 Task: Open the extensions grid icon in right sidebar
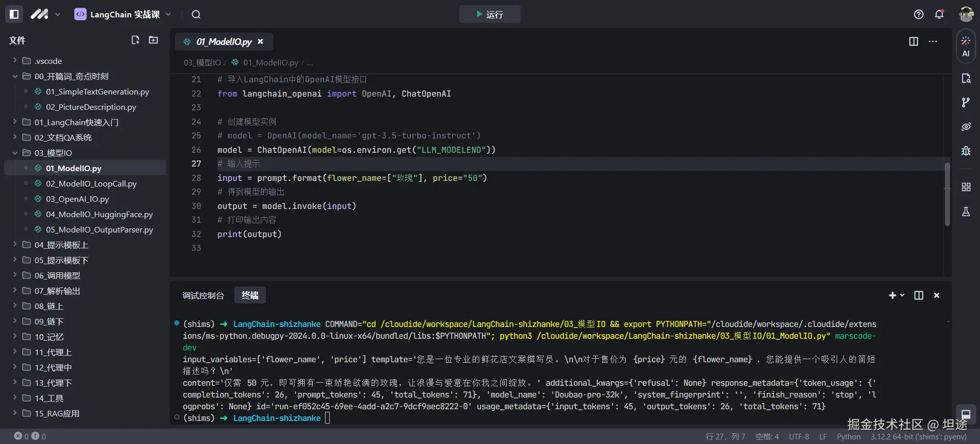click(x=966, y=187)
